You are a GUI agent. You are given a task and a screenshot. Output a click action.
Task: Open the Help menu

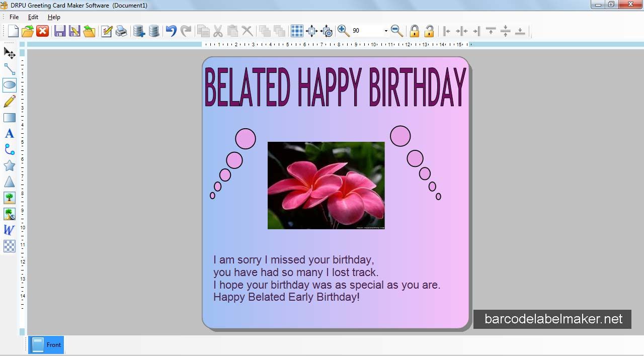click(54, 17)
